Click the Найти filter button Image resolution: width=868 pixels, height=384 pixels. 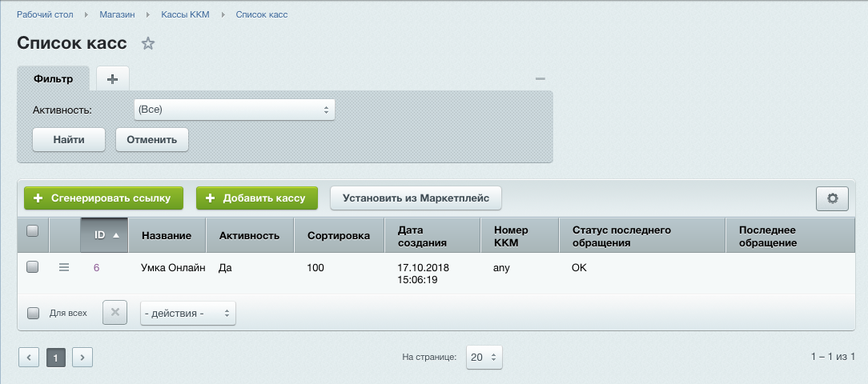pos(69,139)
